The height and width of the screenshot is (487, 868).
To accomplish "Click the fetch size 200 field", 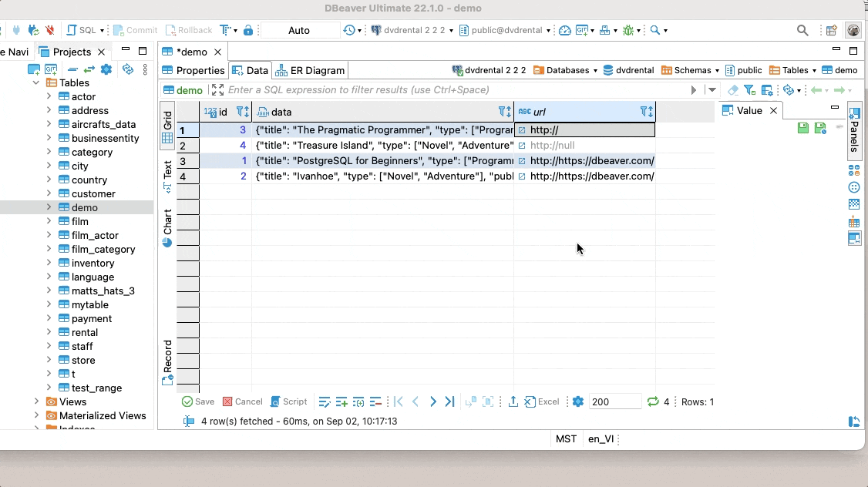I will 614,401.
